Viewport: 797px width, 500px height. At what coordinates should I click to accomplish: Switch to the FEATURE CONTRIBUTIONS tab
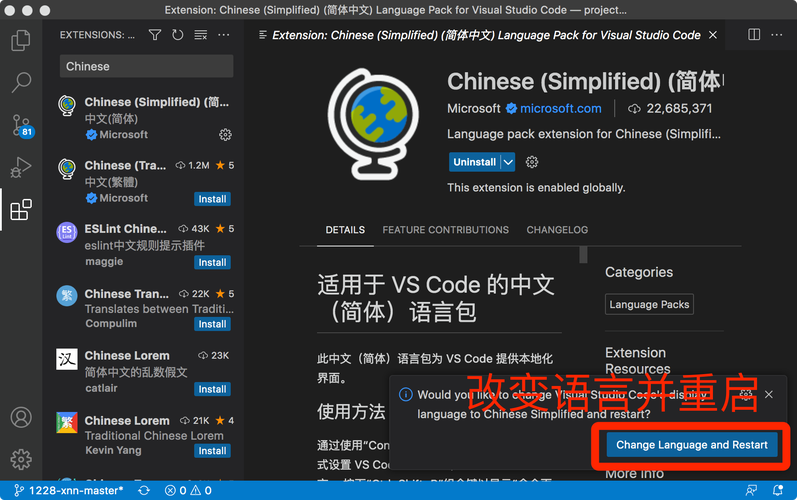tap(445, 230)
